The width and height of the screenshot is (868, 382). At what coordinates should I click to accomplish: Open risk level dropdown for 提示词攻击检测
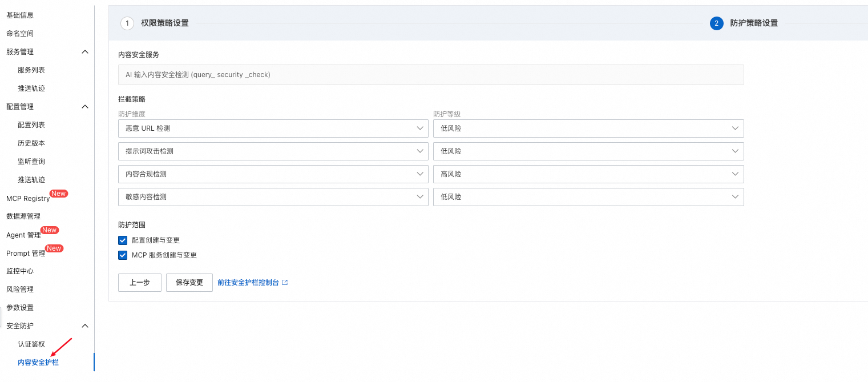588,151
